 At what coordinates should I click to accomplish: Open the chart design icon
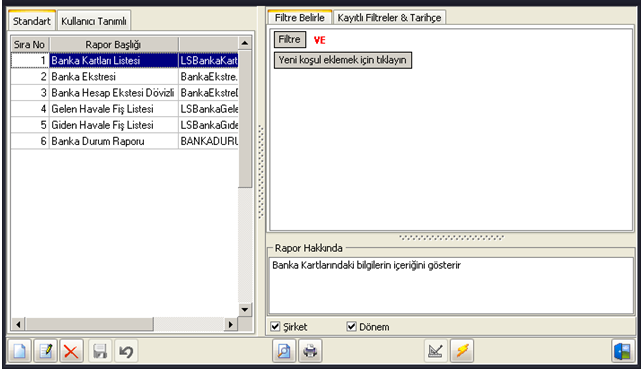436,351
